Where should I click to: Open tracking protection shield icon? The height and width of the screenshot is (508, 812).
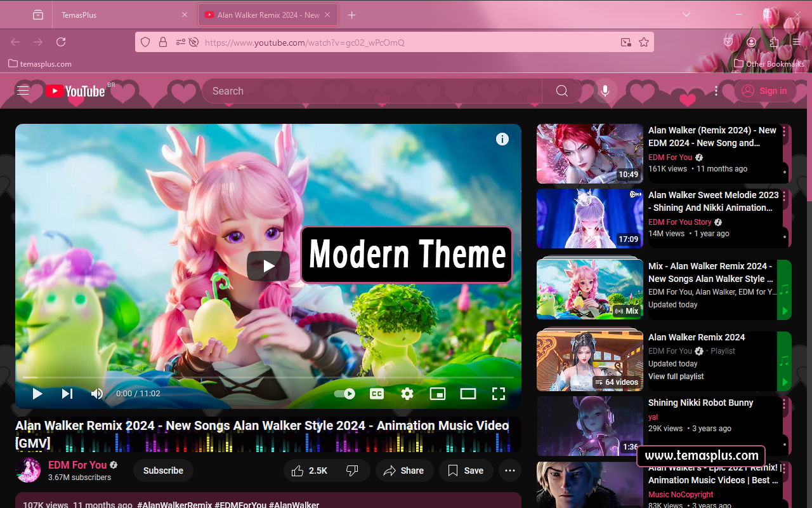click(x=145, y=43)
